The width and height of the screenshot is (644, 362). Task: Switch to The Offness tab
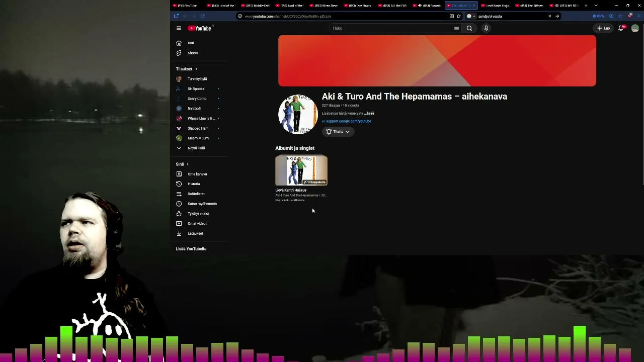[530, 6]
